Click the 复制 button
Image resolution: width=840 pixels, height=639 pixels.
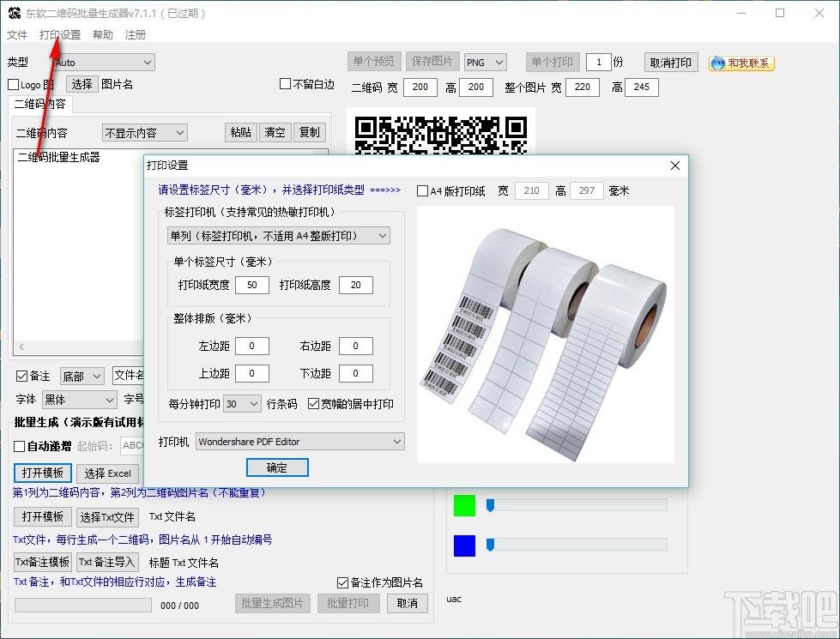[x=309, y=132]
